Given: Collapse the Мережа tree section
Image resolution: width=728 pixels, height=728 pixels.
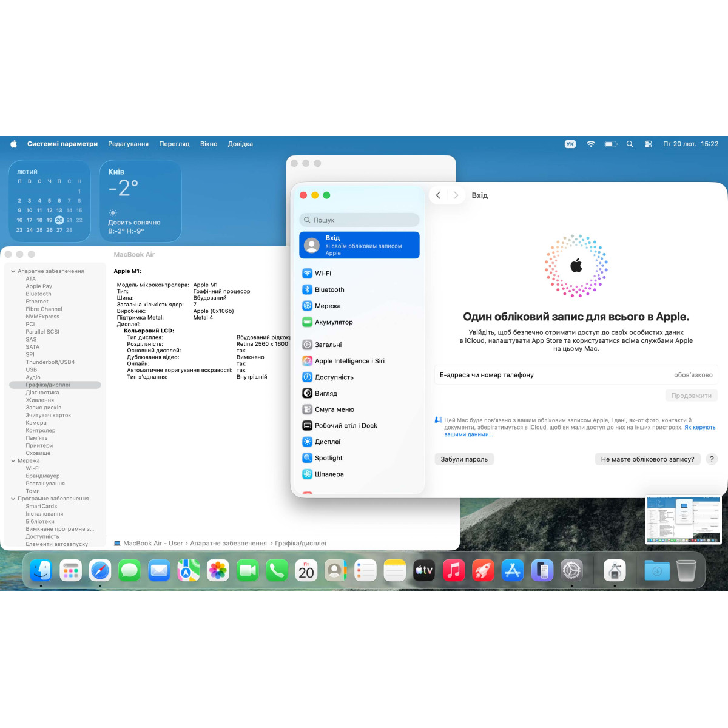Looking at the screenshot, I should tap(13, 461).
